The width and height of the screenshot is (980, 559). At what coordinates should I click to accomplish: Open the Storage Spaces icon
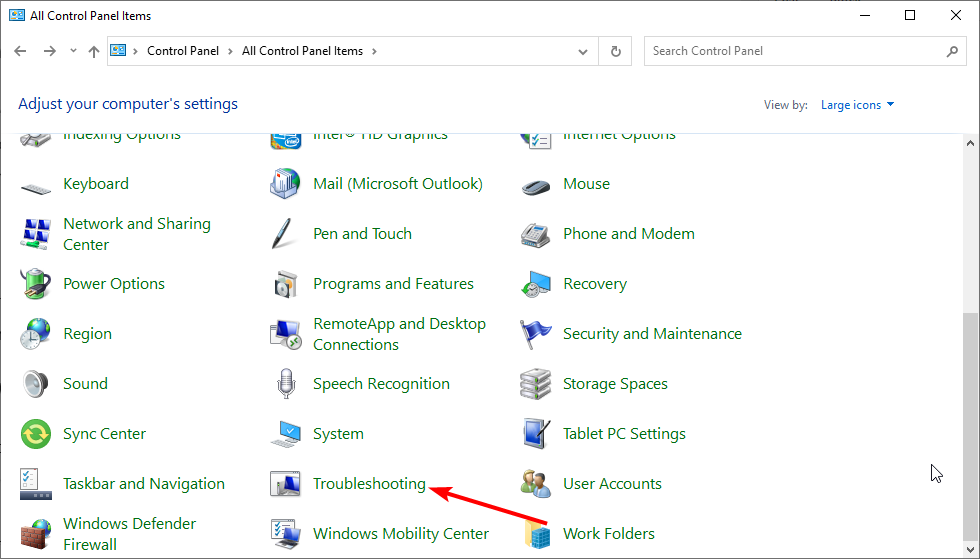(x=536, y=384)
